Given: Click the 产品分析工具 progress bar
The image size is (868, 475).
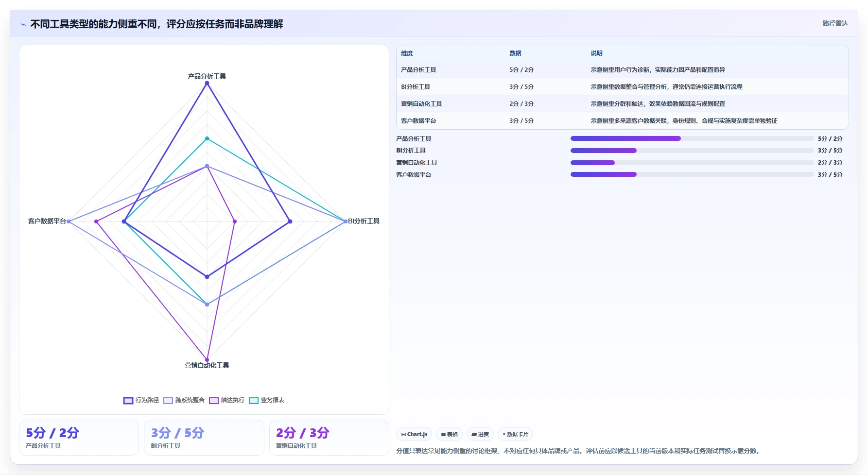Looking at the screenshot, I should [x=692, y=138].
